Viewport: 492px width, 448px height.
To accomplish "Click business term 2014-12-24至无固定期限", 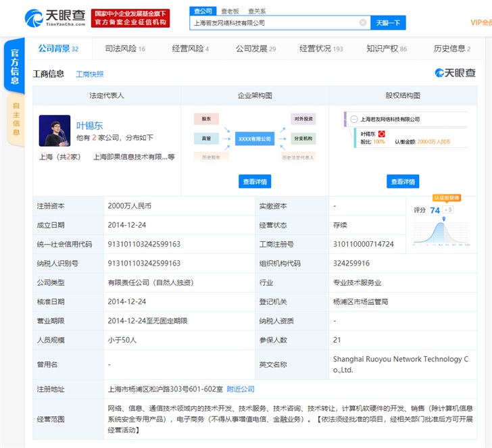I will 147,320.
